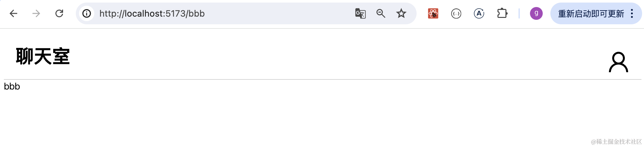This screenshot has width=644, height=147.
Task: Click the 聊天室 heading
Action: tap(43, 56)
